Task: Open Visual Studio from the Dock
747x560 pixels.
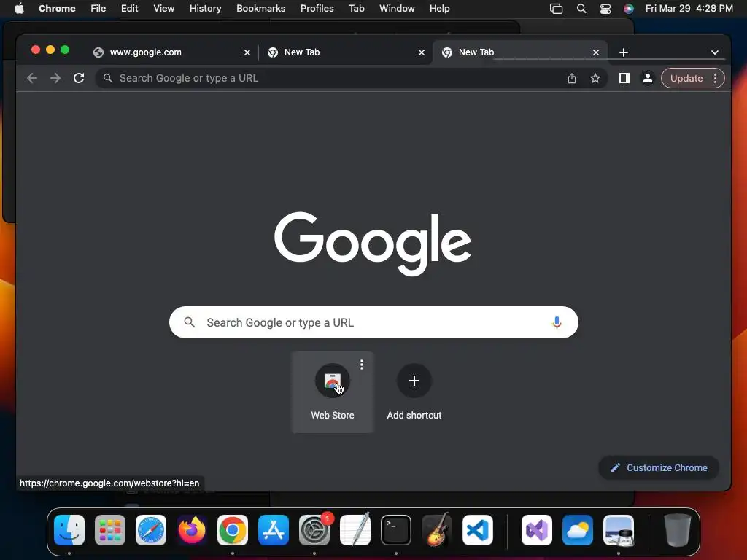Action: [537, 530]
